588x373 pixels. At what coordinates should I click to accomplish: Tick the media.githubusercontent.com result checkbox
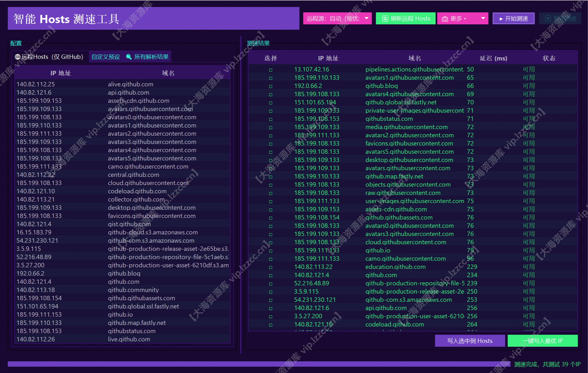[270, 127]
